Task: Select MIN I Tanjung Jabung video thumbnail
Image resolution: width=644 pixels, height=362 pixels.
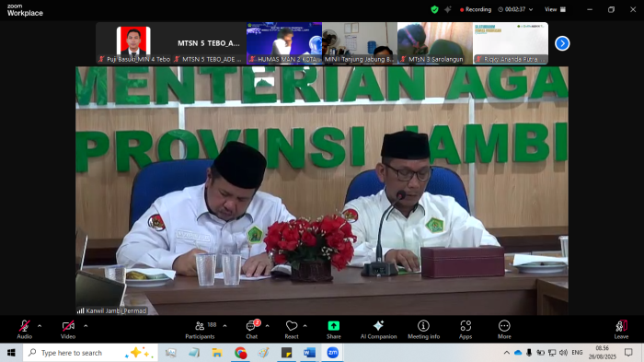Action: pos(360,43)
